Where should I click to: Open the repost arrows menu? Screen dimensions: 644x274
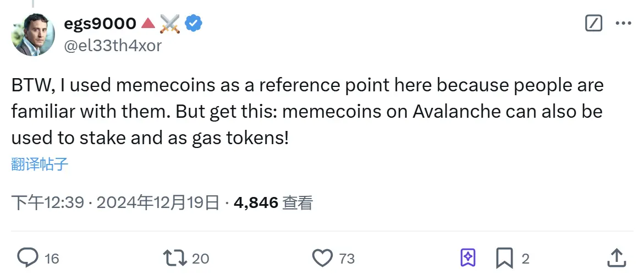pos(174,257)
